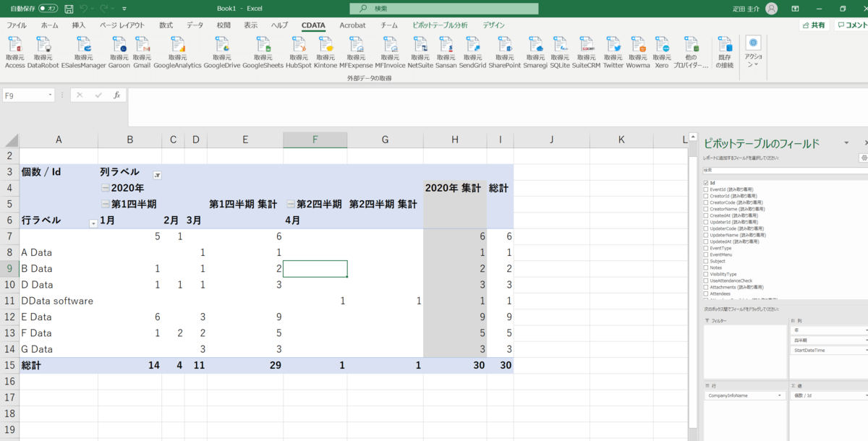
Task: Open the ファイル menu tab
Action: [17, 25]
